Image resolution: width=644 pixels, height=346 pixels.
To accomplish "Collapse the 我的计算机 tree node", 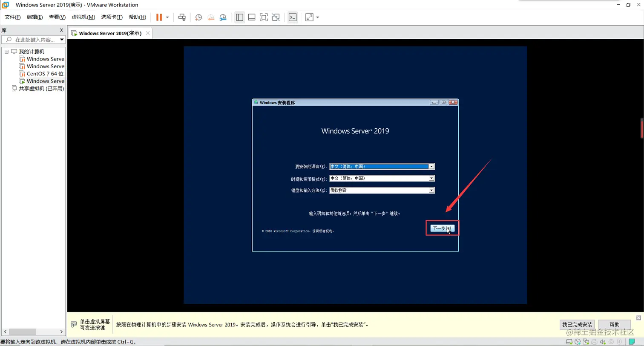I will tap(6, 52).
